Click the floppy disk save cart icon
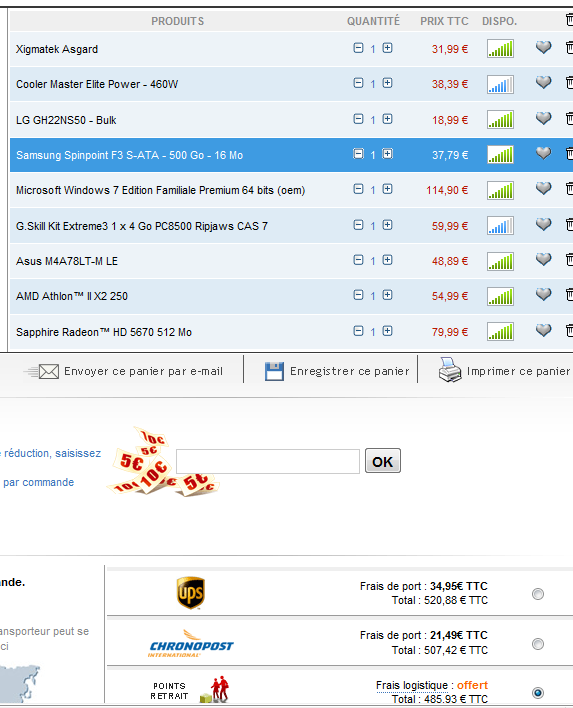 coord(274,371)
